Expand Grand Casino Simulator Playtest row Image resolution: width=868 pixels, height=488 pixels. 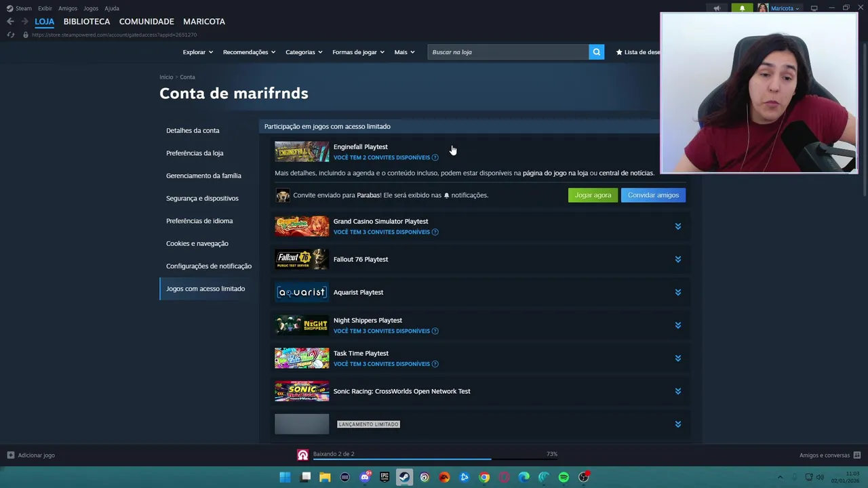pos(677,226)
